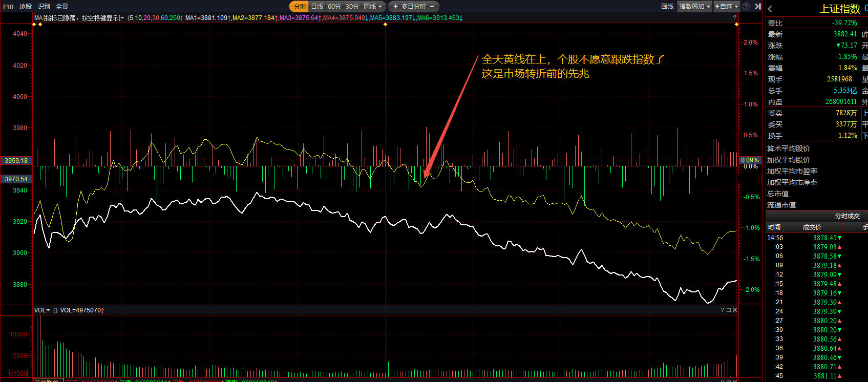868x382 pixels.
Task: Click the help question mark icon in top toolbar
Action: coord(746,7)
